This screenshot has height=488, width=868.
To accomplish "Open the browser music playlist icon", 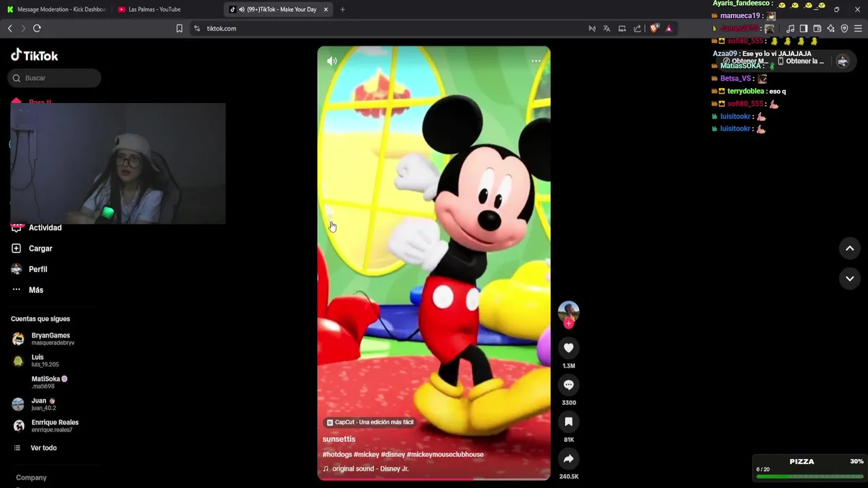I will 790,28.
